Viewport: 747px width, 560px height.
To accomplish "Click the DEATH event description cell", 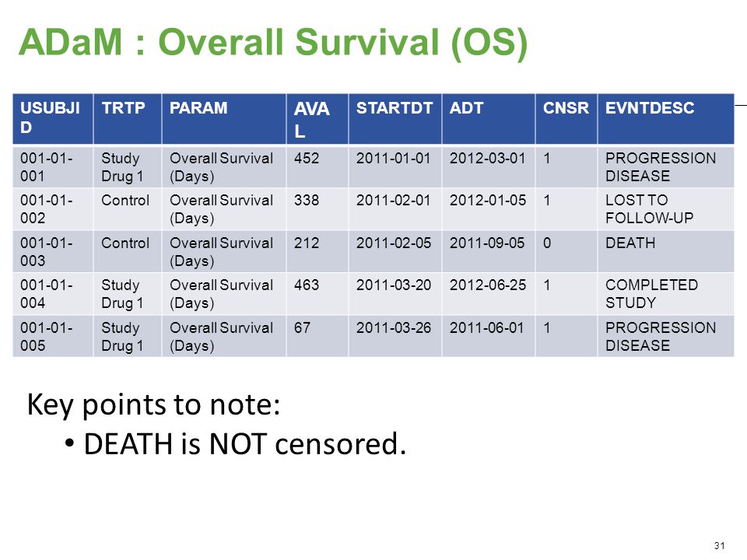I will 665,251.
